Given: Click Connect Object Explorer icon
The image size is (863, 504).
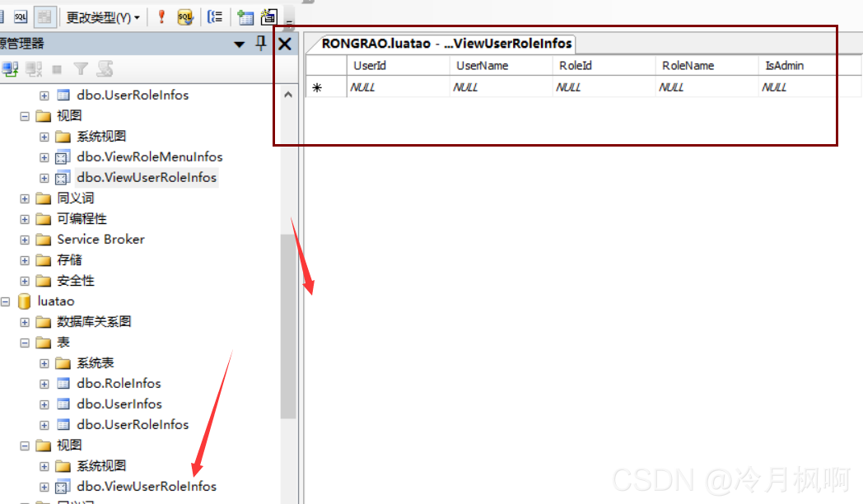Looking at the screenshot, I should [10, 69].
